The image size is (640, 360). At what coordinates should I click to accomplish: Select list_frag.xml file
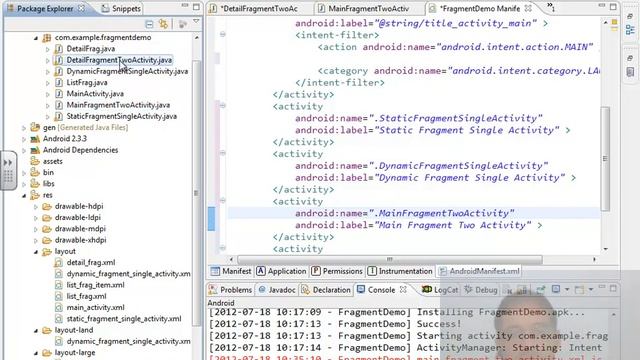(x=86, y=296)
